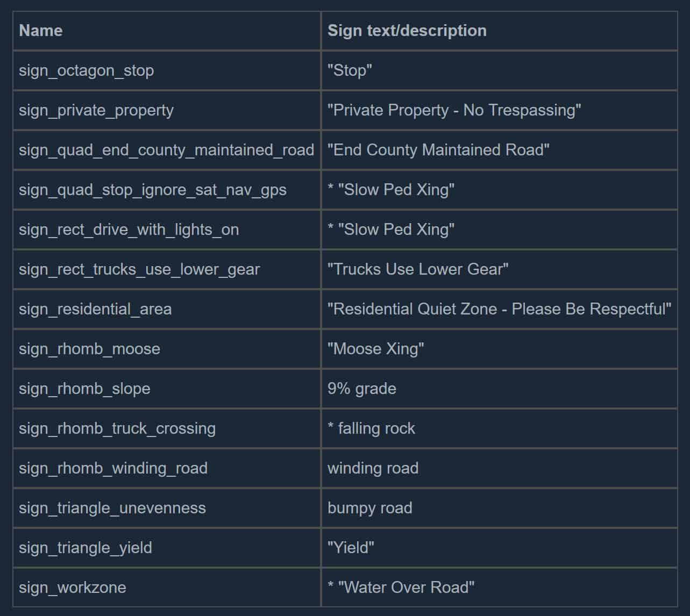
Task: Click the "Private Property - No Trespassing" description
Action: pos(454,110)
